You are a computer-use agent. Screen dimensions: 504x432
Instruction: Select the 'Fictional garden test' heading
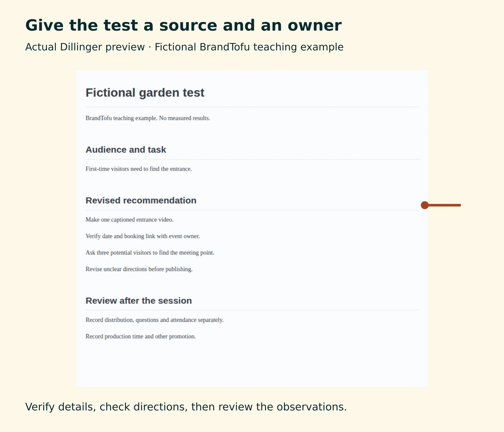[145, 93]
